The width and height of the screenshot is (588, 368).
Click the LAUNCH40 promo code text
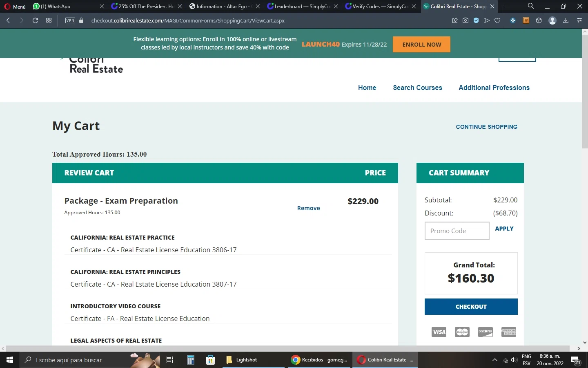tap(321, 44)
